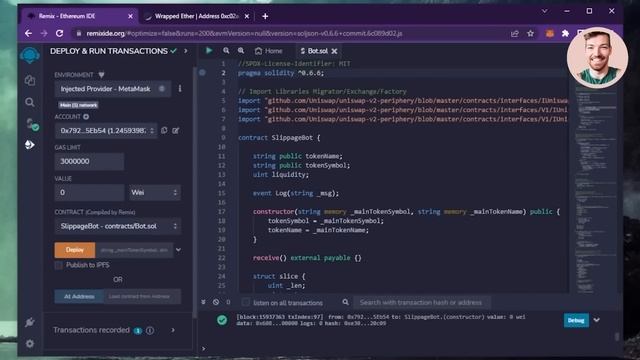The height and width of the screenshot is (360, 640).
Task: Click the contract SlippageBot code line
Action: pyautogui.click(x=279, y=138)
